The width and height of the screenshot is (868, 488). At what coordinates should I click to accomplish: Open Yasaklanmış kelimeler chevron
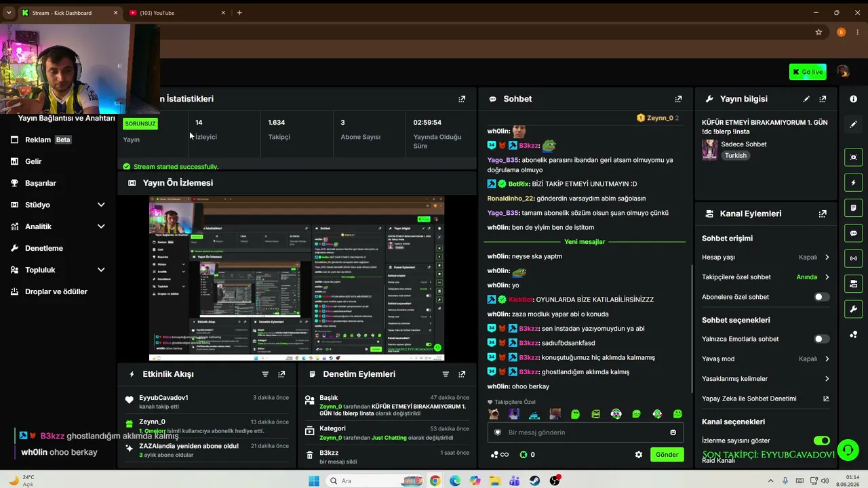coord(827,379)
